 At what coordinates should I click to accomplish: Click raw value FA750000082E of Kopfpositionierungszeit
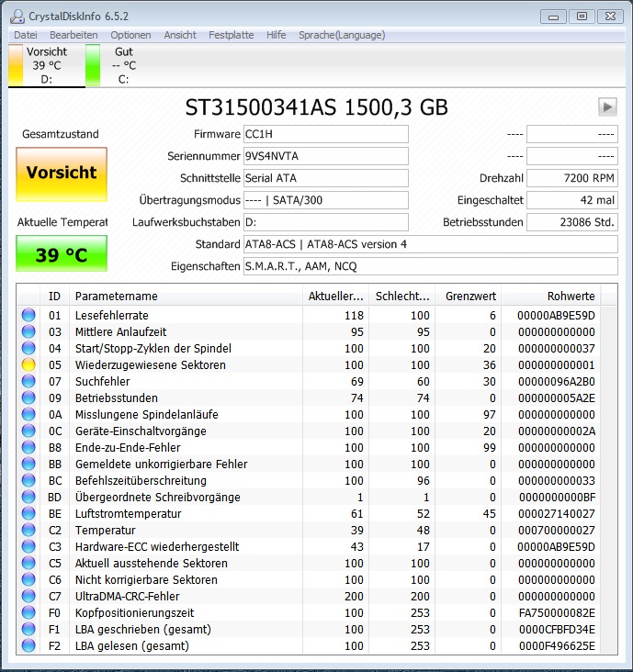pos(557,613)
